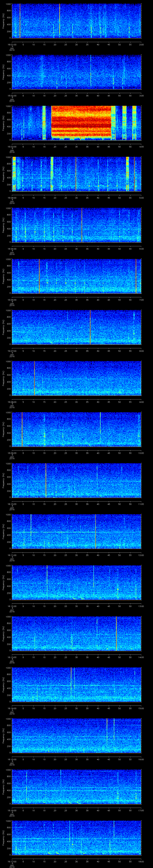Click the '16:09:00' start time label
This screenshot has height=868, width=153.
[x=12, y=453]
